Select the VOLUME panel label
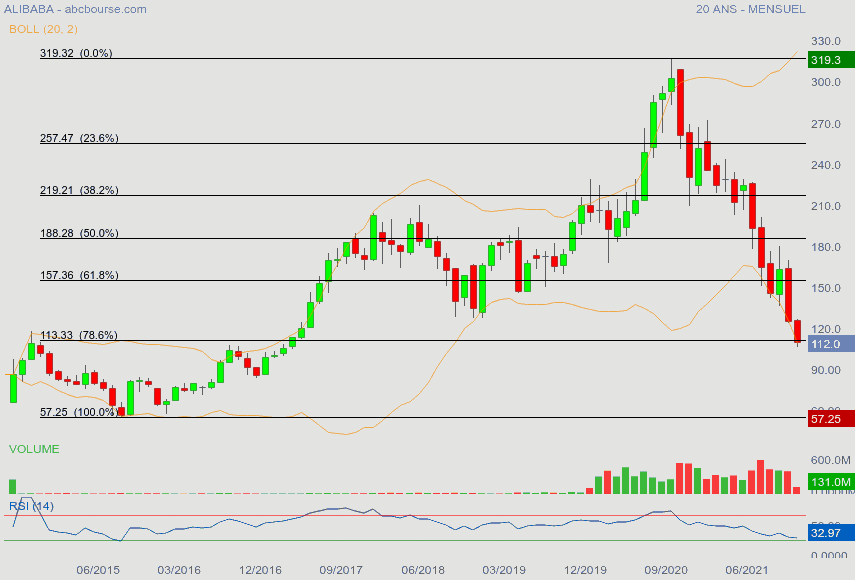This screenshot has width=855, height=580. tap(34, 449)
